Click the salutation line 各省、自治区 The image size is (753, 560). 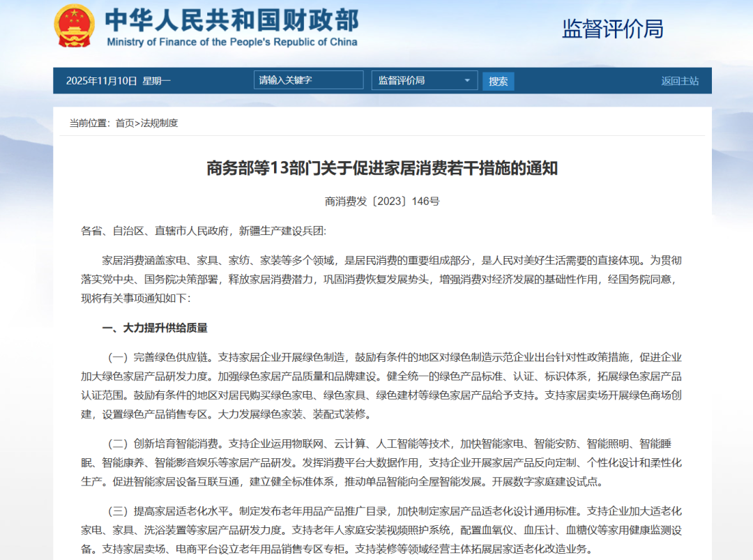(x=203, y=231)
